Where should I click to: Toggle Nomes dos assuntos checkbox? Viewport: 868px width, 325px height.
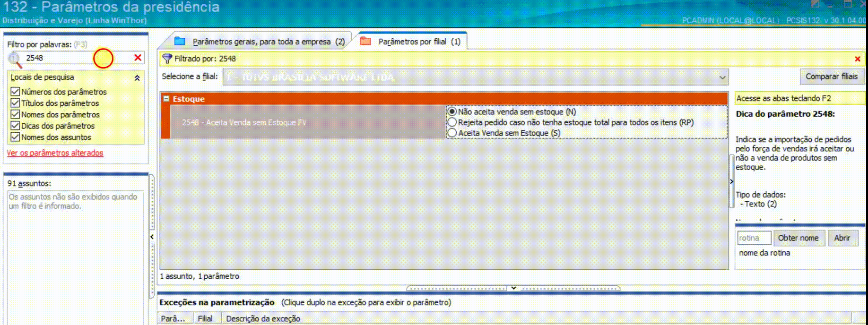[15, 137]
